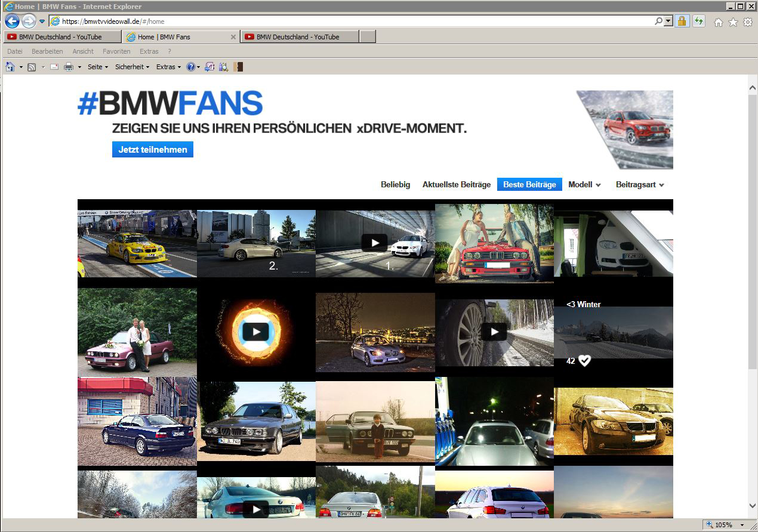Go back using the browser Back arrow

[12, 21]
